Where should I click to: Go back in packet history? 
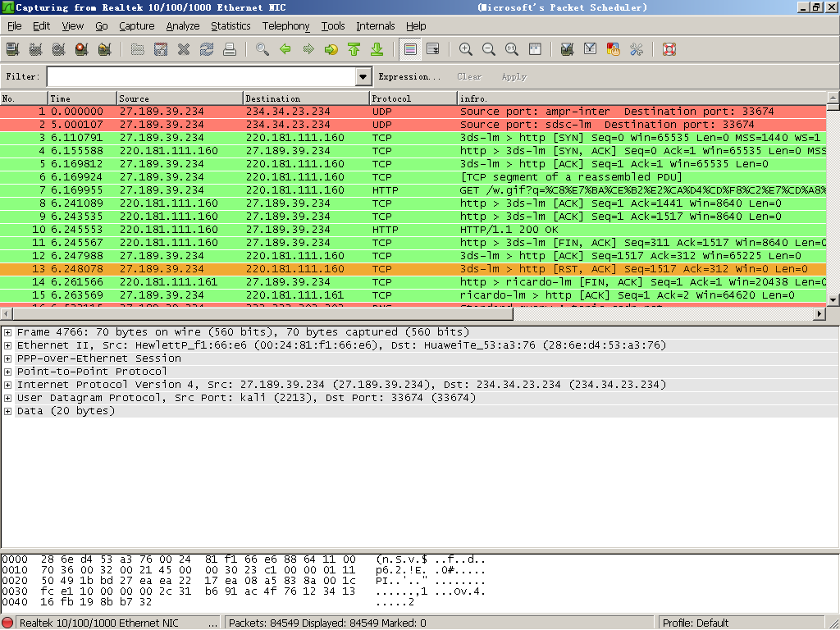pos(285,50)
